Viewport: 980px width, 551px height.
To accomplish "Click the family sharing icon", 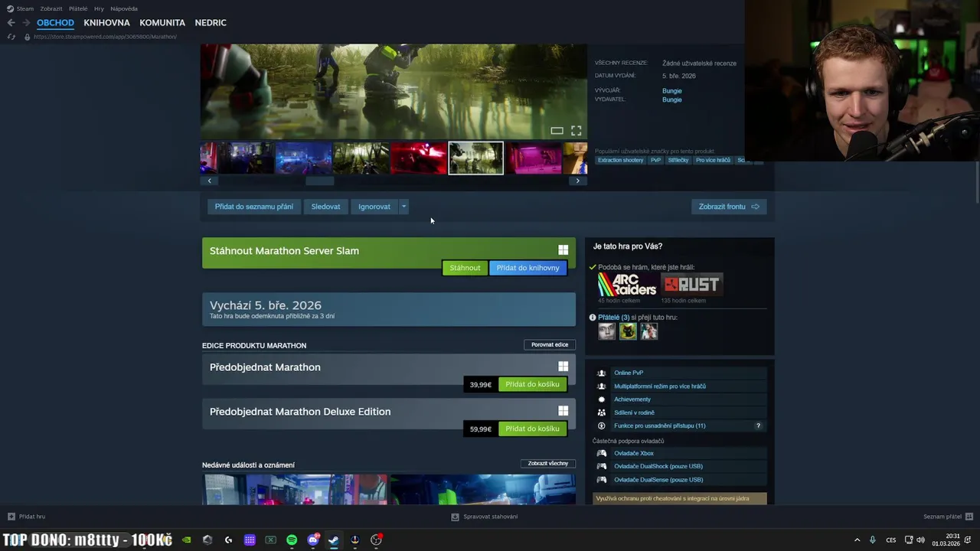I will [x=601, y=412].
